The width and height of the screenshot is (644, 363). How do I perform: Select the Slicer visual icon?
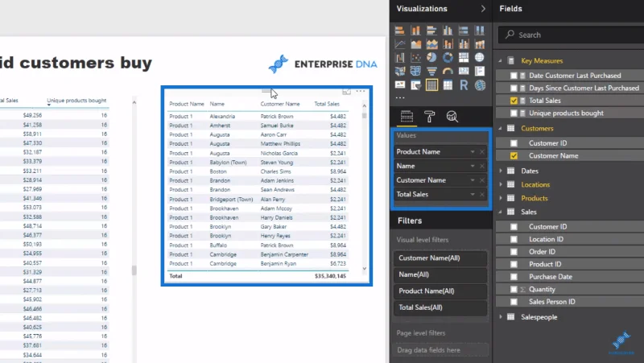click(x=415, y=85)
